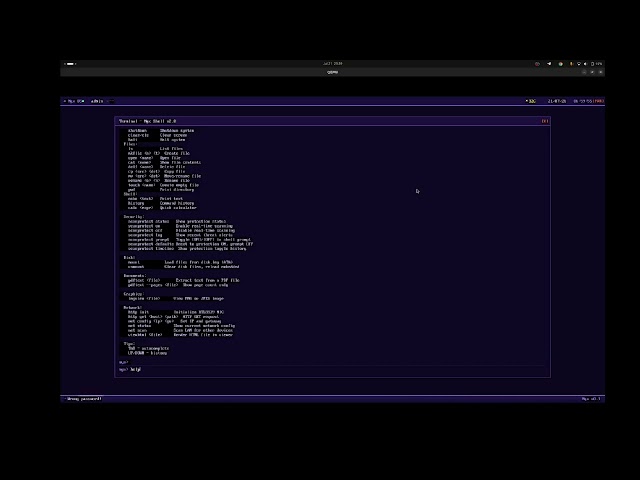
Task: Click the 'Set IP and gateway' help line
Action: tap(174, 321)
